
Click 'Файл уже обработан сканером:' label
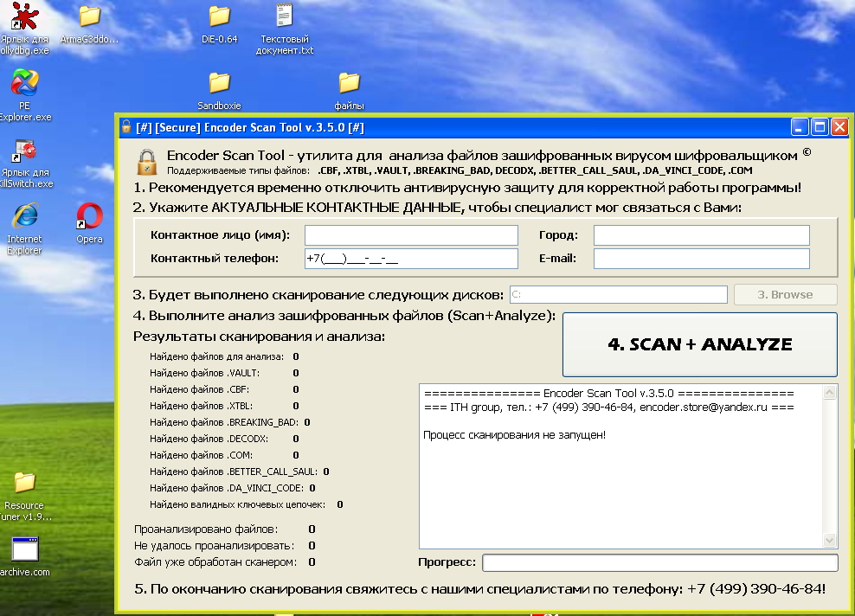[x=215, y=561]
